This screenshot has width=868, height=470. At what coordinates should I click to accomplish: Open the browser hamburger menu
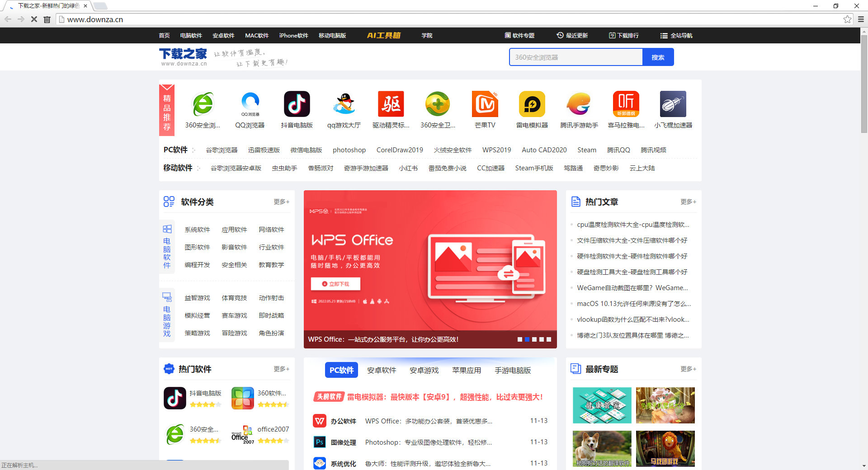pyautogui.click(x=861, y=19)
